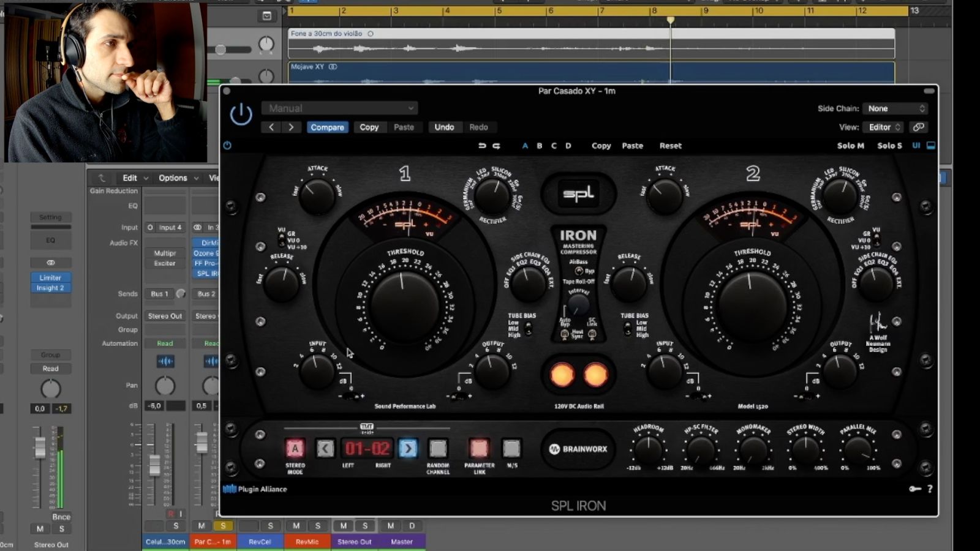Select settings bank A
The height and width of the screenshot is (551, 980).
click(525, 146)
